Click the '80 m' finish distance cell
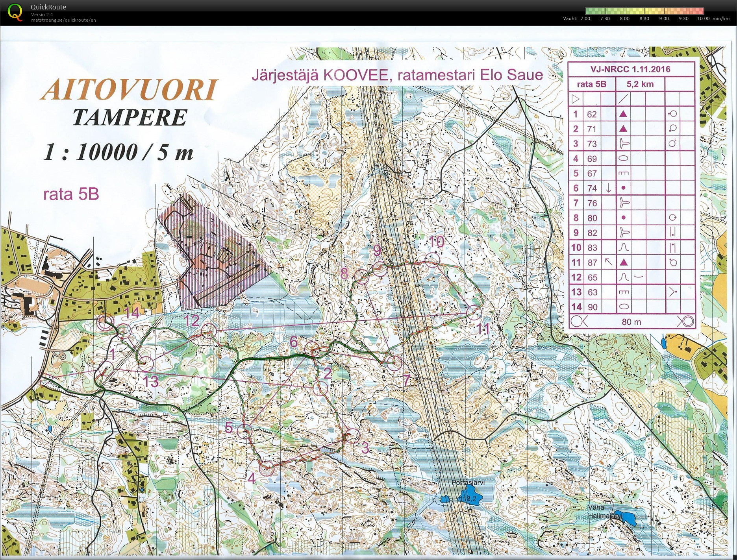This screenshot has height=560, width=737. (631, 322)
